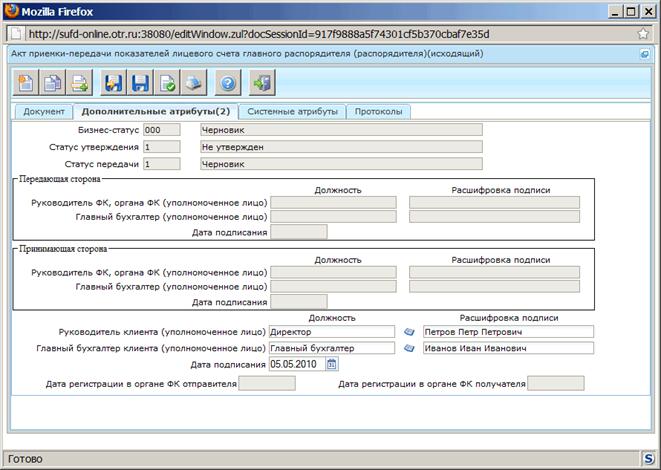Switch to the Системные атрибуты tab
661x470 pixels.
293,112
